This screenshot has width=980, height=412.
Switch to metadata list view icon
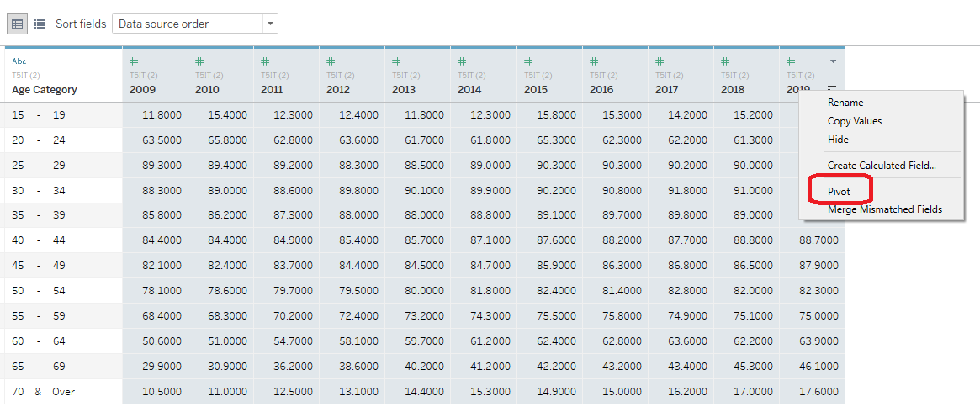40,24
